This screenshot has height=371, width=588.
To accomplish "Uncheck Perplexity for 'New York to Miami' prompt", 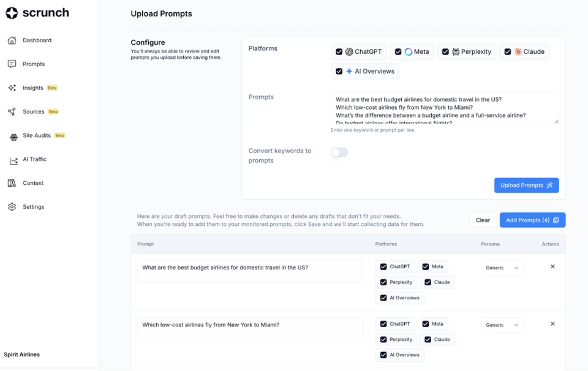I will (x=383, y=340).
